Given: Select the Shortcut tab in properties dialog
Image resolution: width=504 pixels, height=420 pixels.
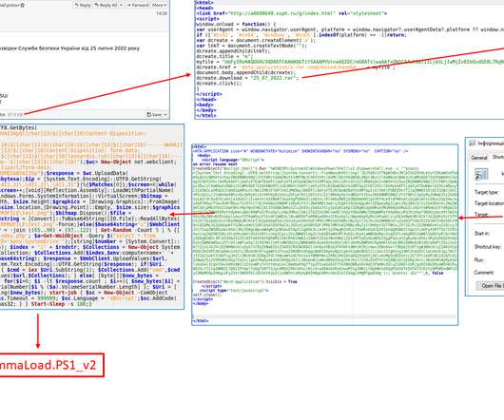Looking at the screenshot, I should click(x=497, y=157).
